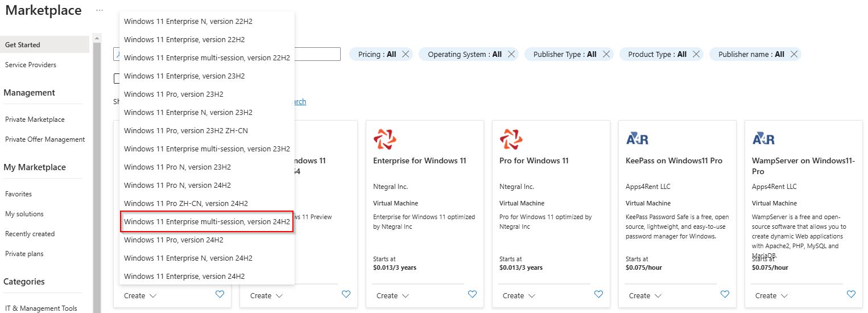Screen dimensions: 868x313
Task: Remove the Publisher Type filter X
Action: coord(606,54)
